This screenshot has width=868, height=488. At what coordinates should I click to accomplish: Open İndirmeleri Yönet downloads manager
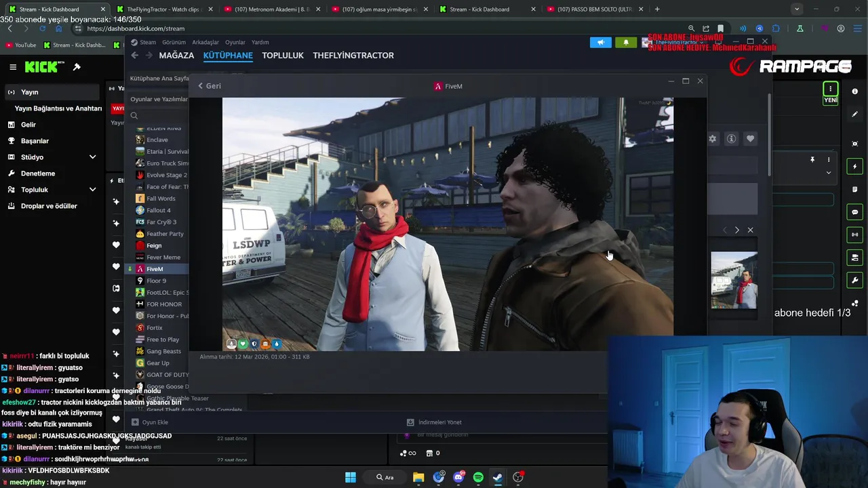coord(434,422)
